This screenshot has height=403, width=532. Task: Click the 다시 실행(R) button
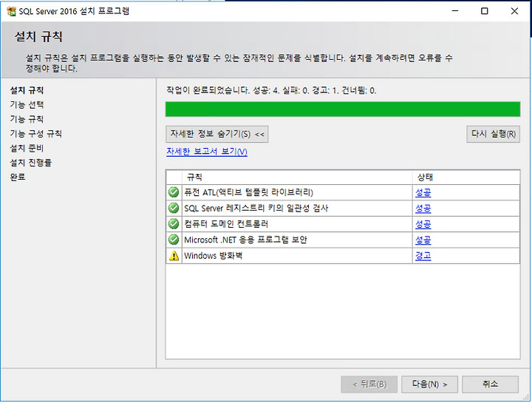493,134
